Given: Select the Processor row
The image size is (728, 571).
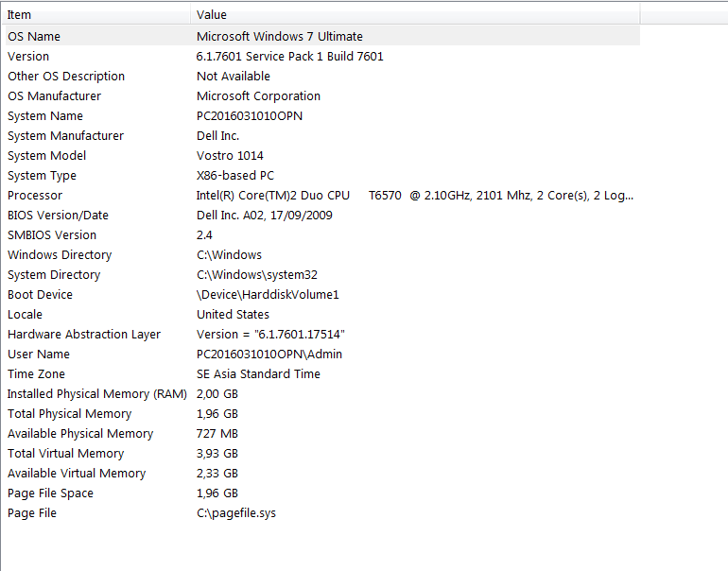Looking at the screenshot, I should [x=322, y=196].
